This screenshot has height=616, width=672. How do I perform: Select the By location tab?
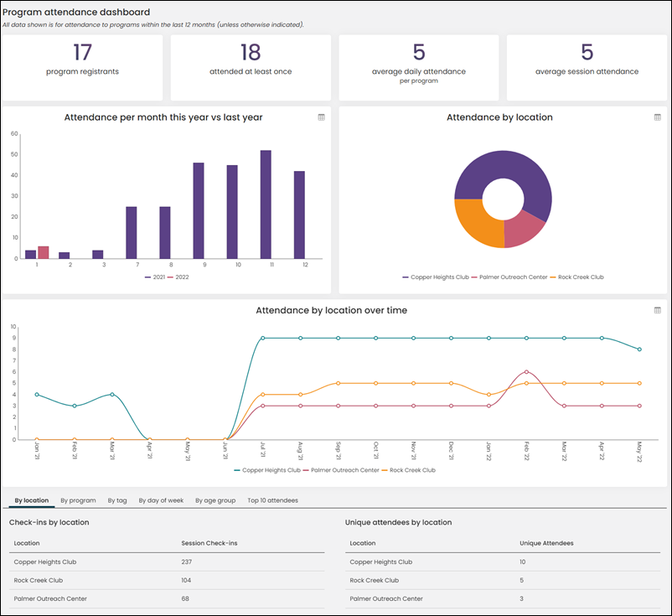pos(32,500)
